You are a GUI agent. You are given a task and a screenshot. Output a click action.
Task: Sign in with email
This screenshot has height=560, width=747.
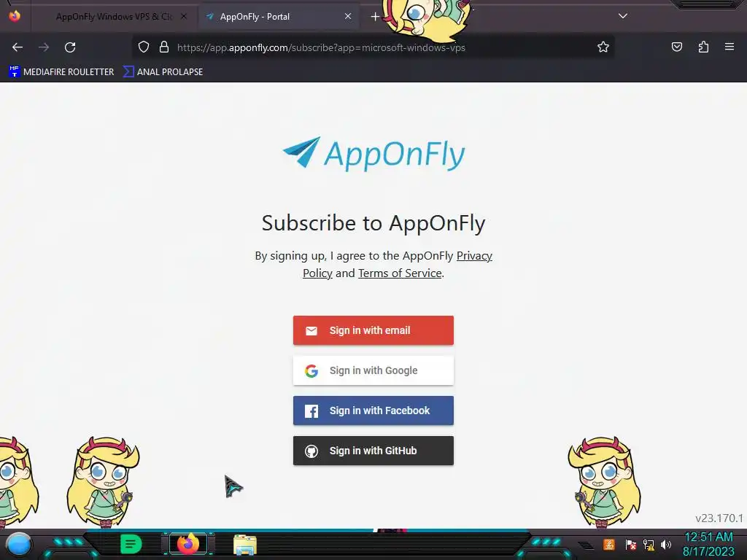point(373,330)
